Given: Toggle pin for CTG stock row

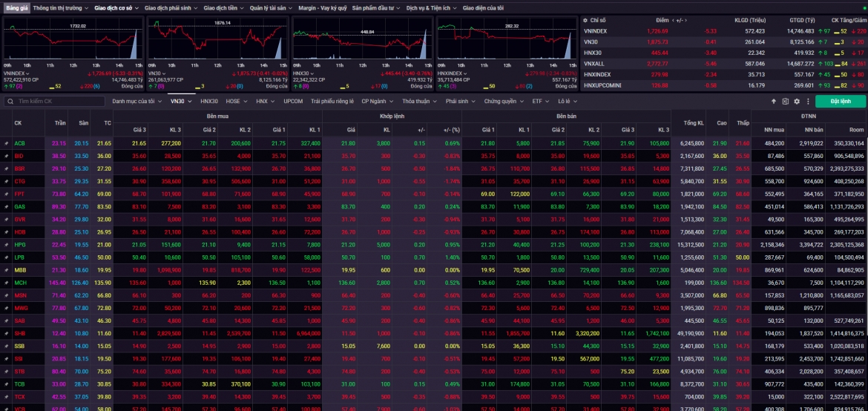Looking at the screenshot, I should 7,181.
